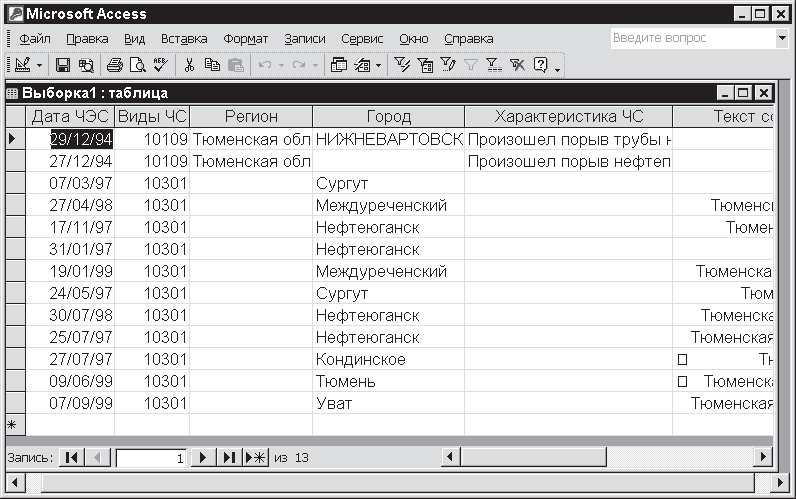Click the Cut scissors icon
Screen dimensions: 796x499
coord(188,65)
